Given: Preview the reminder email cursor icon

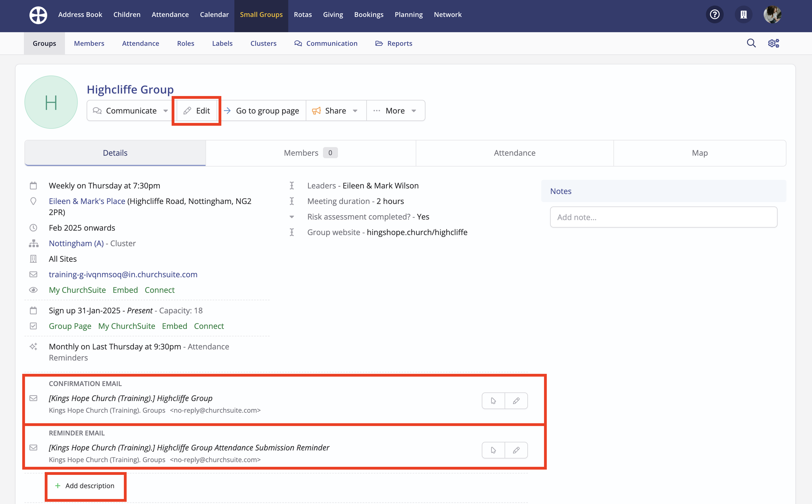Looking at the screenshot, I should [493, 450].
